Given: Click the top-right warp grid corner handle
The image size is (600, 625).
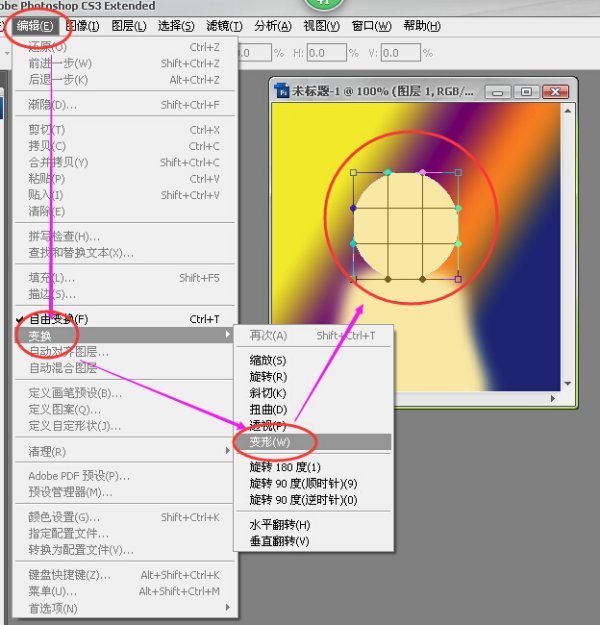Looking at the screenshot, I should pyautogui.click(x=459, y=172).
